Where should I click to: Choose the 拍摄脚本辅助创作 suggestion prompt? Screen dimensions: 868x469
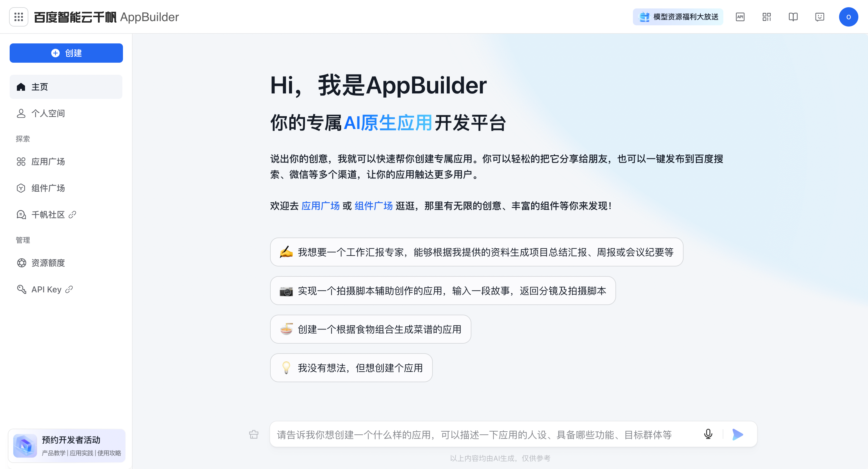[x=443, y=291]
